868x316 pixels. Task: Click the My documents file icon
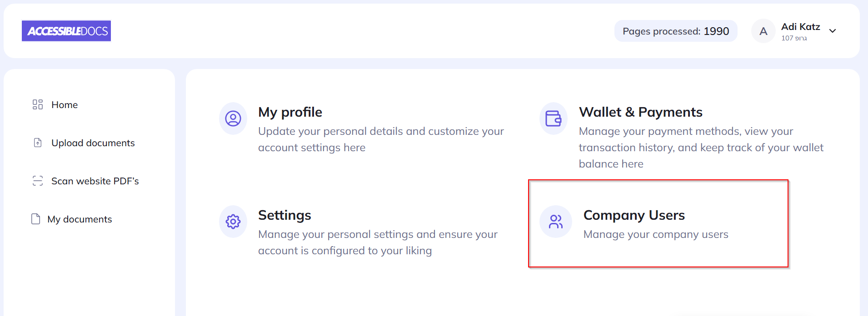(x=35, y=219)
